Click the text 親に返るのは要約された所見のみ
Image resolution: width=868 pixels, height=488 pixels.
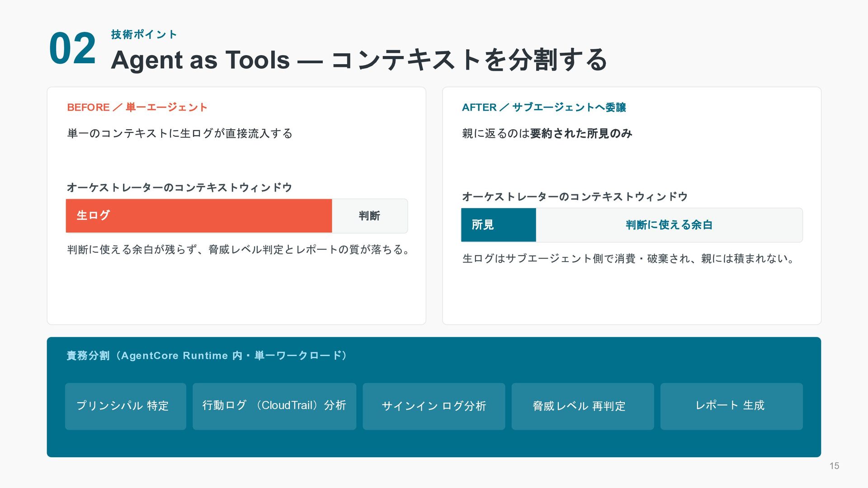click(x=547, y=133)
